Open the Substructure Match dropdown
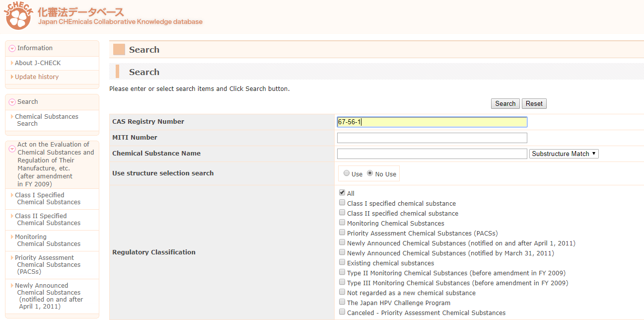Image resolution: width=644 pixels, height=320 pixels. point(564,154)
